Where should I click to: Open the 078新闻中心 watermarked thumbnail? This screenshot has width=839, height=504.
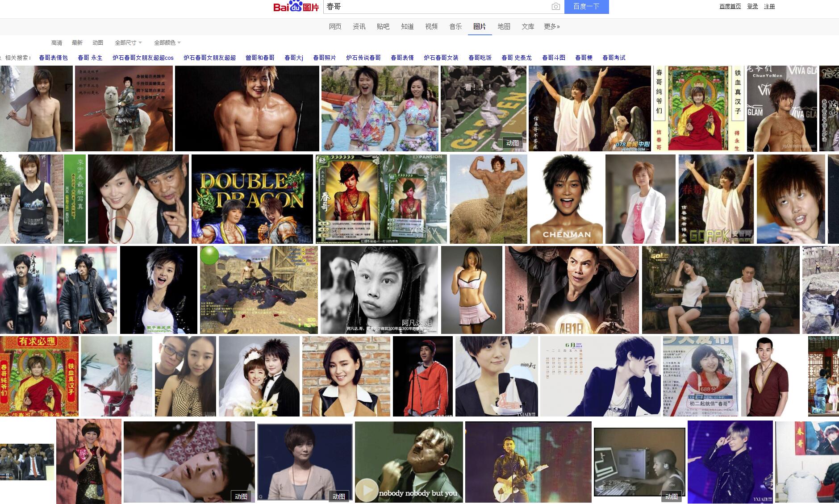tap(590, 108)
